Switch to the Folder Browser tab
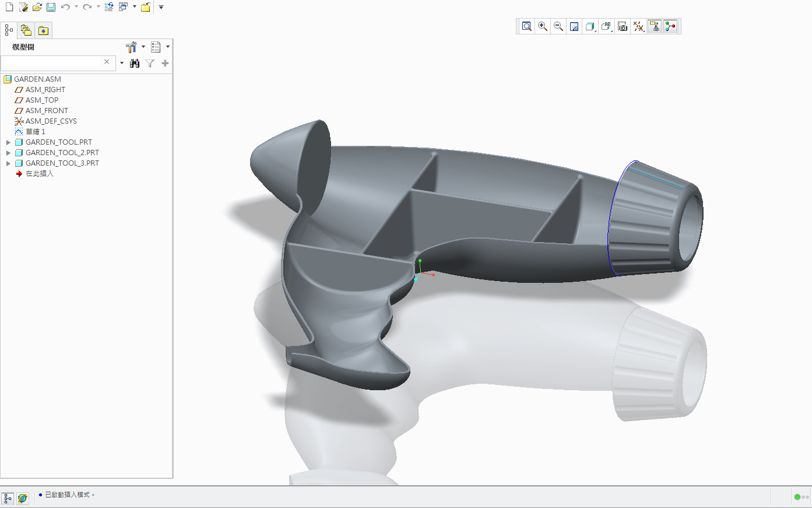The image size is (812, 508). [26, 30]
